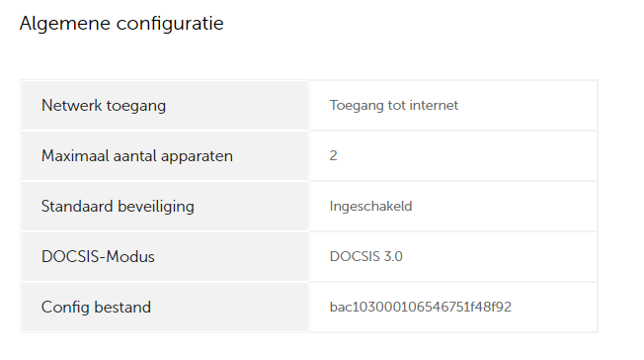Click the word configuratie in the heading
Image resolution: width=644 pixels, height=360 pixels.
170,24
